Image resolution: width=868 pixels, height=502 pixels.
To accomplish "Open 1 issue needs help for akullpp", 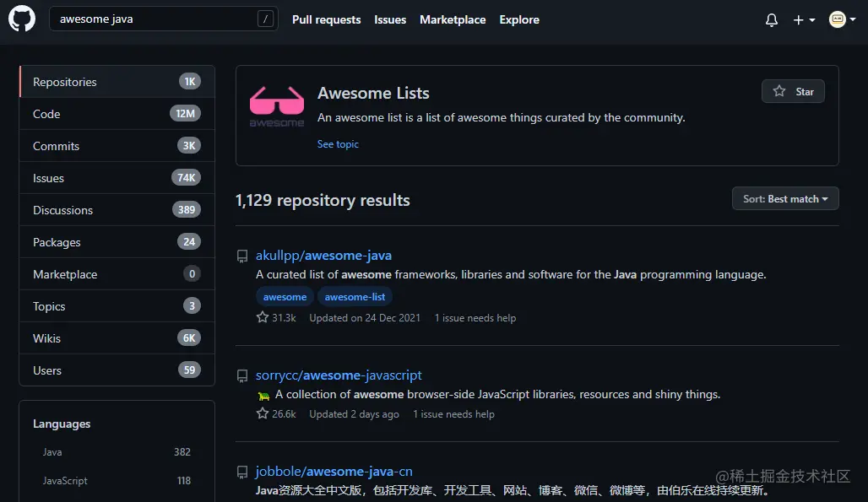I will coord(475,318).
